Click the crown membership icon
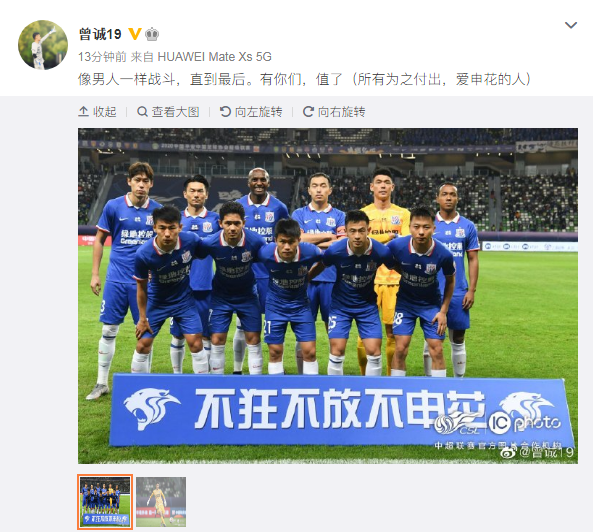This screenshot has width=593, height=532. point(152,34)
